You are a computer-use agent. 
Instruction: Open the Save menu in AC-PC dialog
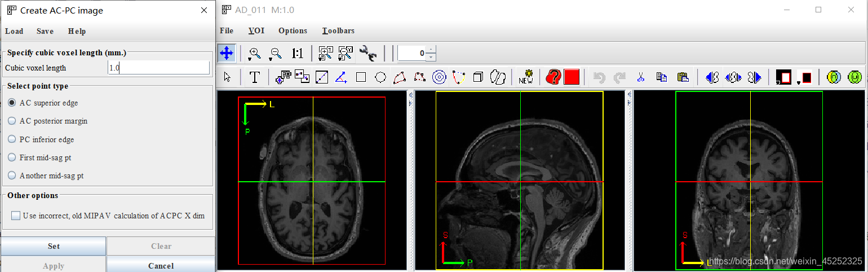click(45, 31)
